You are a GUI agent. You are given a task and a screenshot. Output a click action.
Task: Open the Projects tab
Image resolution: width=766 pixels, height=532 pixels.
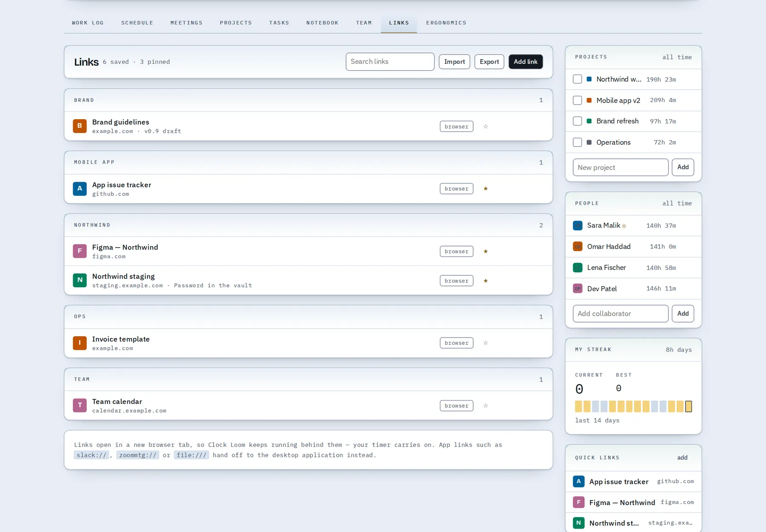tap(236, 23)
